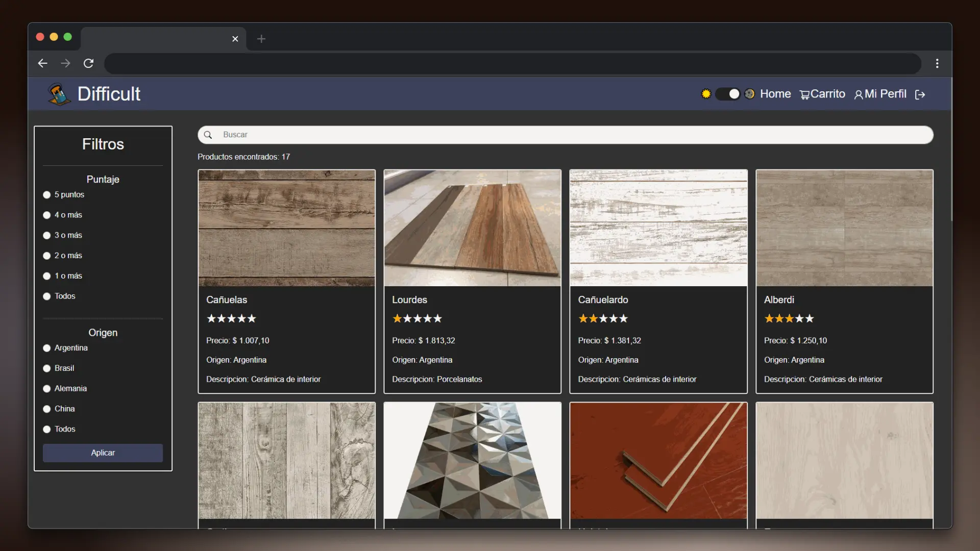Screen dimensions: 980x551
Task: Click the Lourdes product title
Action: click(409, 300)
